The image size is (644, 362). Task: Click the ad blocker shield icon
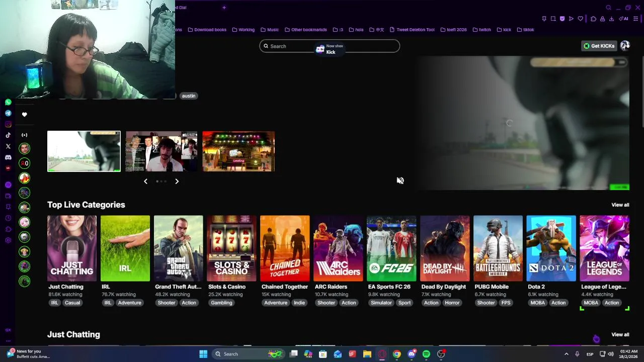(562, 19)
